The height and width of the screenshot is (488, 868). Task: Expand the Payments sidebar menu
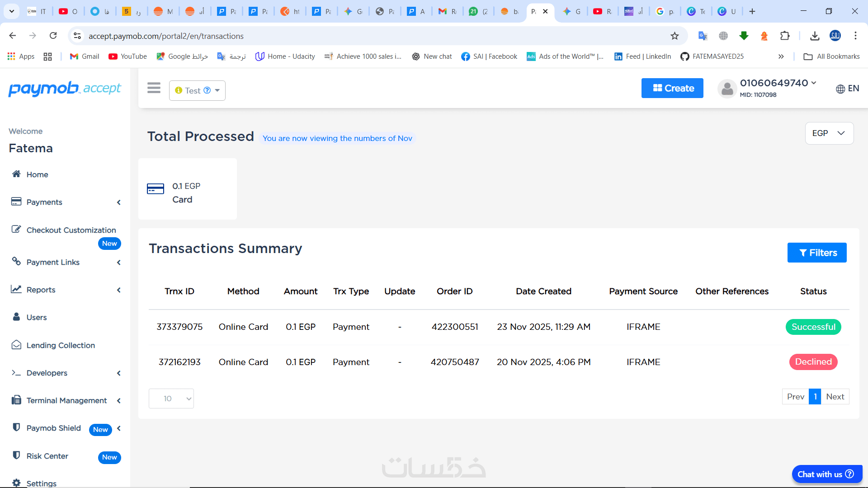pos(44,202)
